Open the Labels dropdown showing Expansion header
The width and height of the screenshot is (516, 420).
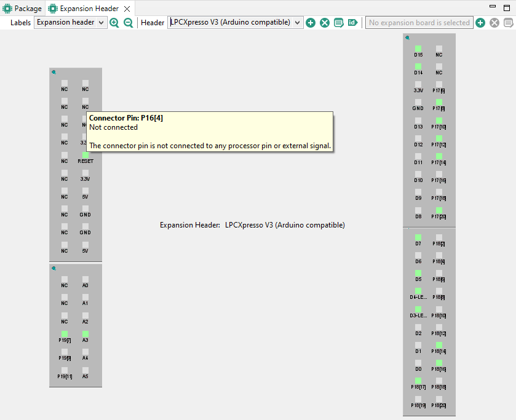pyautogui.click(x=70, y=23)
